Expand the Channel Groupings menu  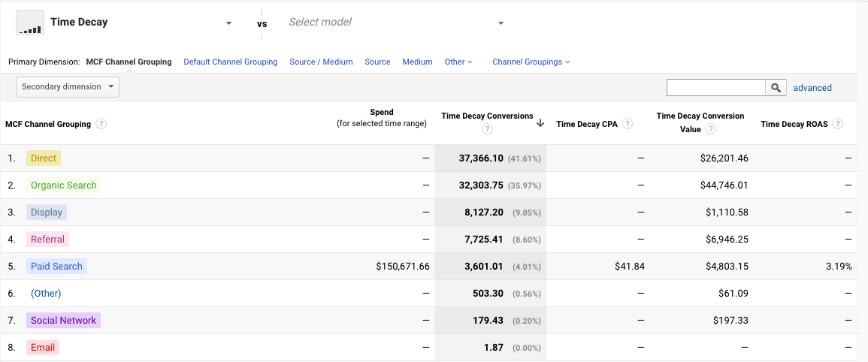[531, 62]
